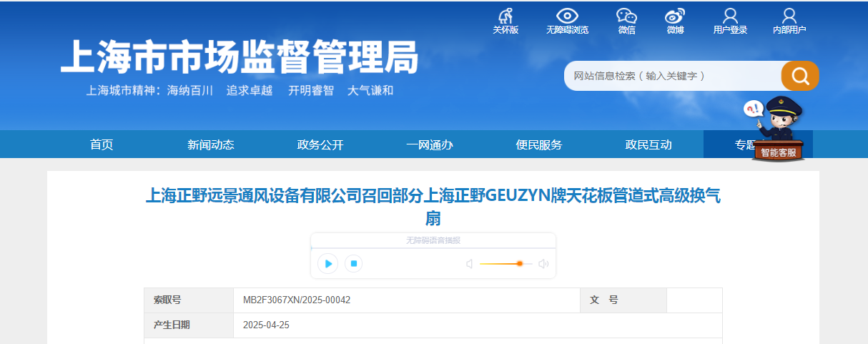Click index number MB2F3067XN/2025-00042
868x344 pixels.
point(297,300)
